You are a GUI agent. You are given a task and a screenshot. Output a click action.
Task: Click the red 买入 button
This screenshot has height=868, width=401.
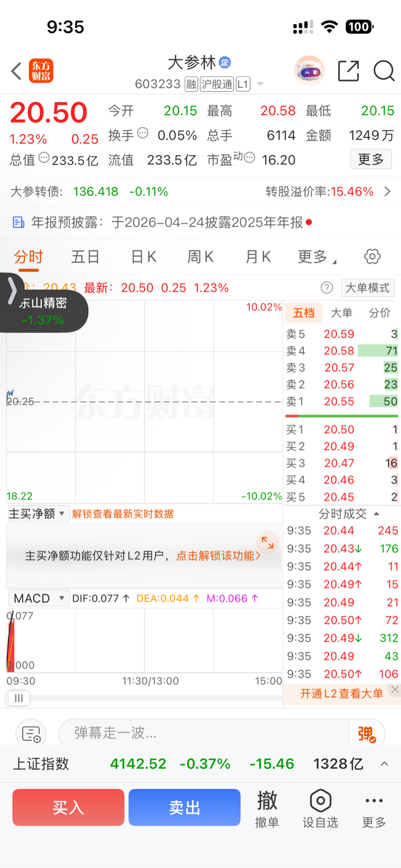coord(68,807)
